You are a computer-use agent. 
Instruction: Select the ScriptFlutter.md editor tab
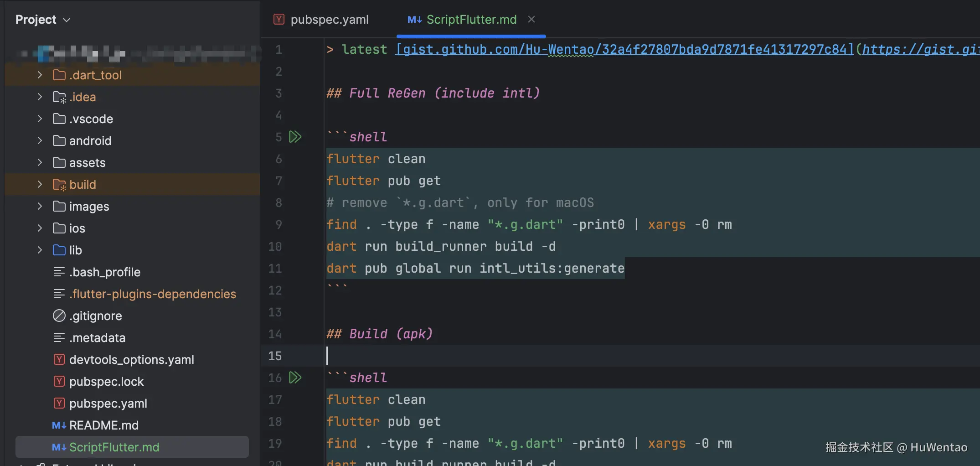coord(471,20)
